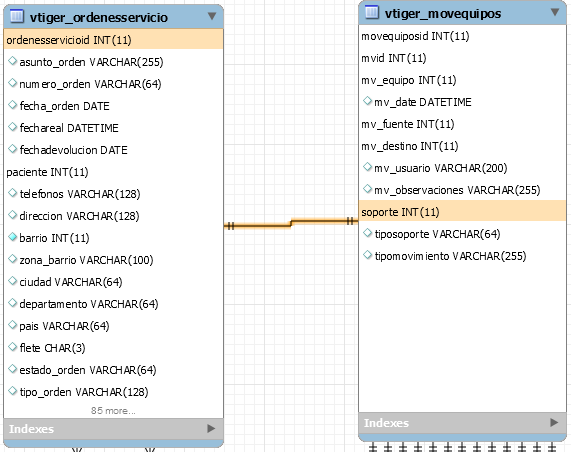The width and height of the screenshot is (571, 452).
Task: Click the diamond icon beside mv_date
Action: [x=367, y=101]
